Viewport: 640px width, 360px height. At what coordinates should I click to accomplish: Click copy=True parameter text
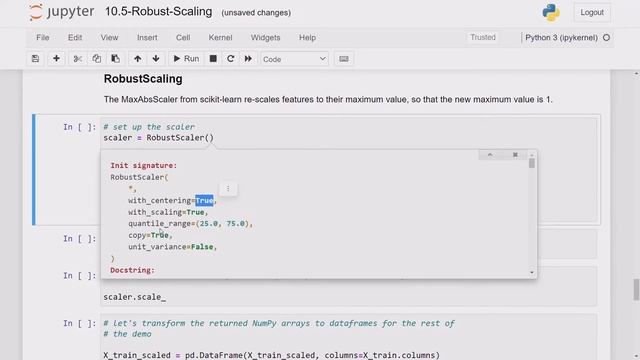tap(150, 235)
